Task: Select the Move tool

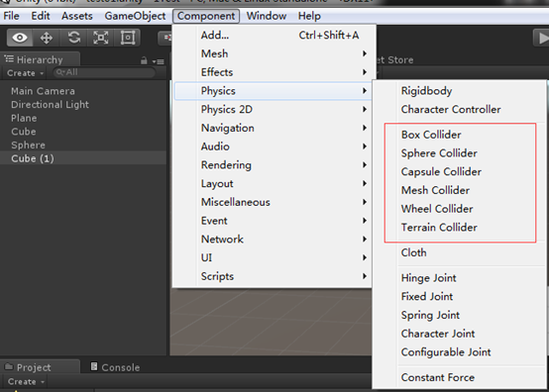Action: pos(47,38)
